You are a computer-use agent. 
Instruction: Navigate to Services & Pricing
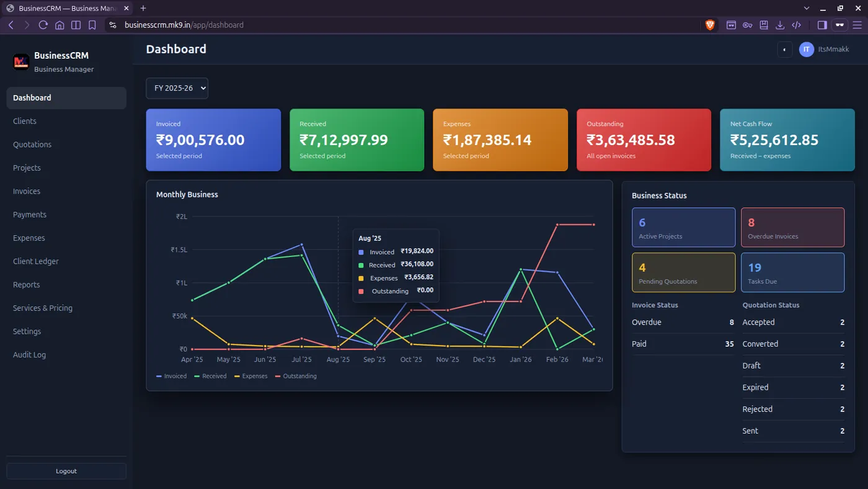tap(66, 308)
